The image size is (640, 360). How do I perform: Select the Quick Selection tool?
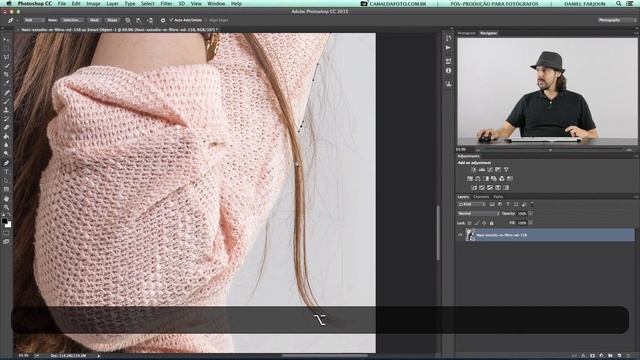[x=6, y=66]
